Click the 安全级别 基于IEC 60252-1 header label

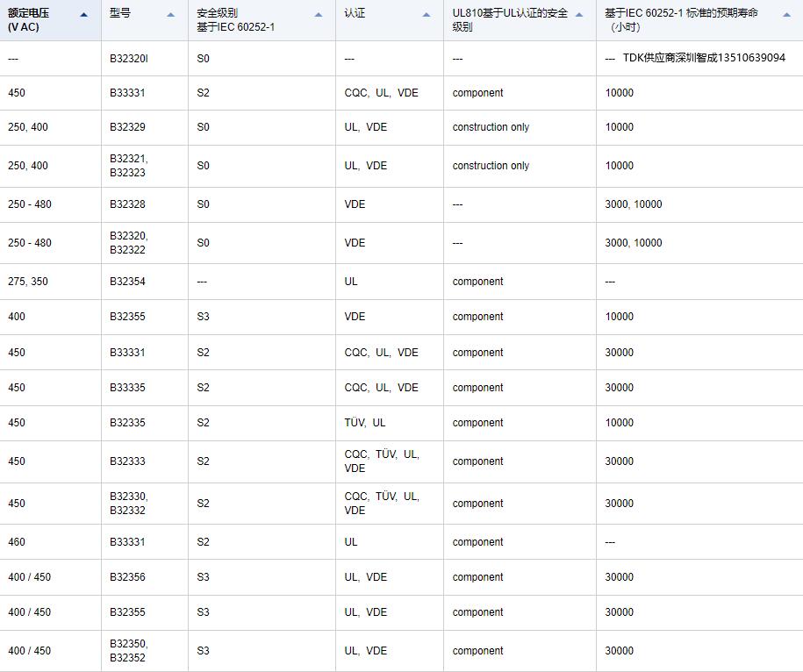point(235,20)
